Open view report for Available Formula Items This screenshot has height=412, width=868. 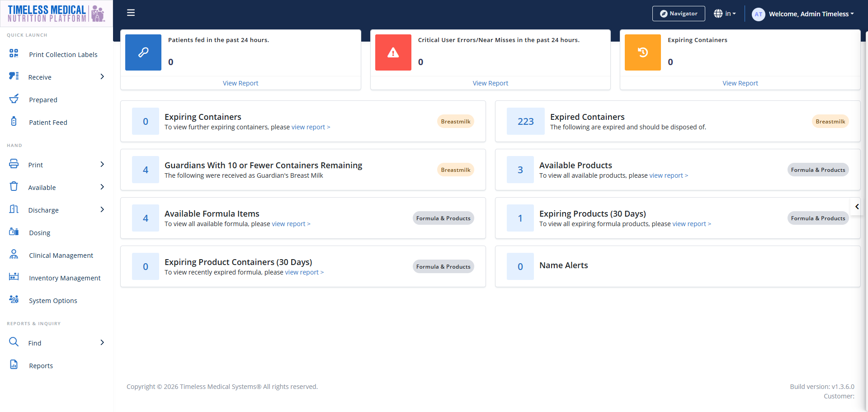[291, 224]
